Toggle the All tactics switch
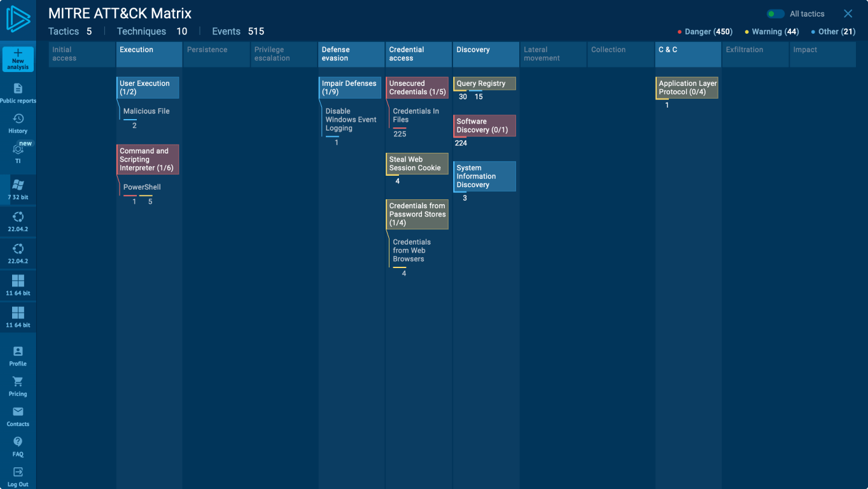 [x=776, y=14]
